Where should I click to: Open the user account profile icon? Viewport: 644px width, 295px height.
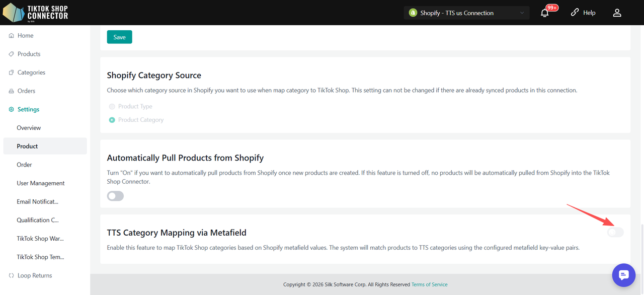click(x=617, y=13)
